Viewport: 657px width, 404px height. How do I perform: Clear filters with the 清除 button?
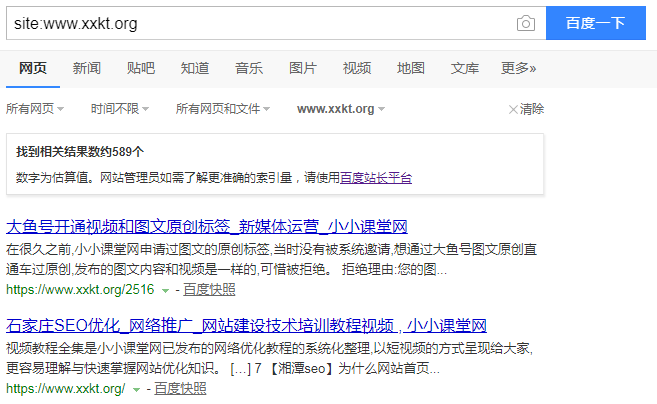(526, 109)
